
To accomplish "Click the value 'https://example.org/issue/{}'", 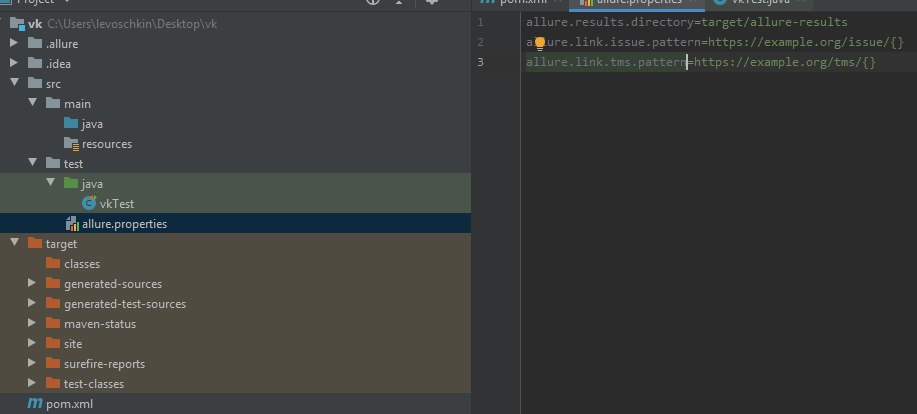I will click(806, 42).
